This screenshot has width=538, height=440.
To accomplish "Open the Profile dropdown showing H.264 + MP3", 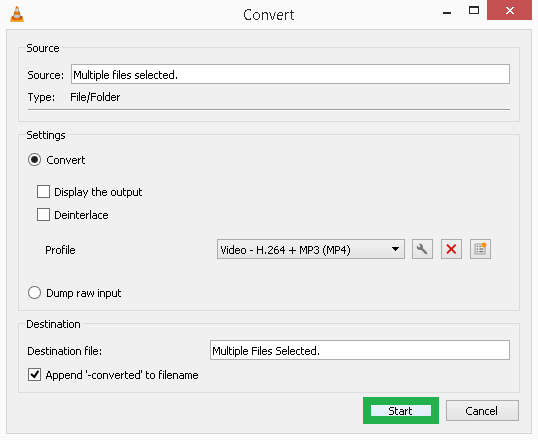I will pyautogui.click(x=311, y=249).
